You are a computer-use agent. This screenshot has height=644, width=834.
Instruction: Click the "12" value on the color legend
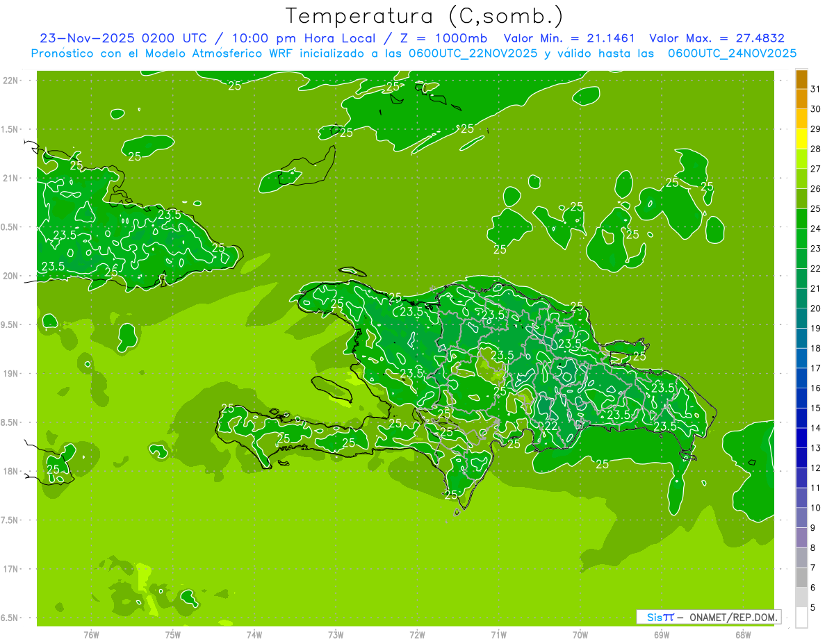pyautogui.click(x=815, y=468)
